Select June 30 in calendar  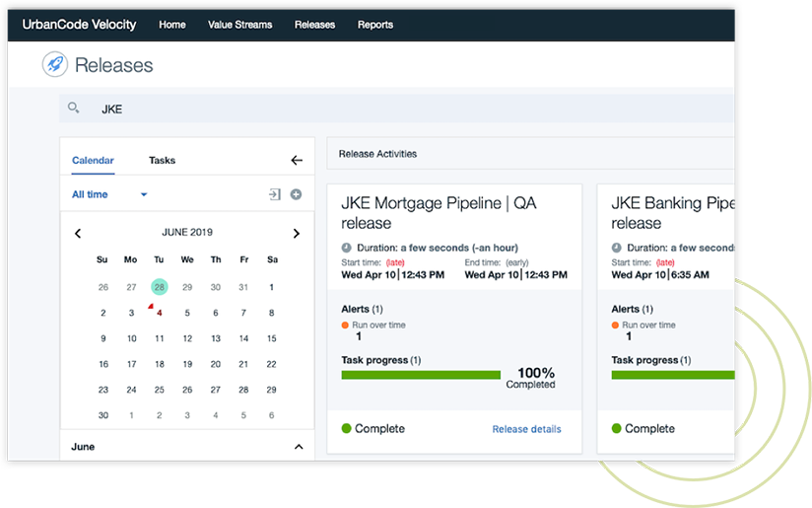[103, 415]
